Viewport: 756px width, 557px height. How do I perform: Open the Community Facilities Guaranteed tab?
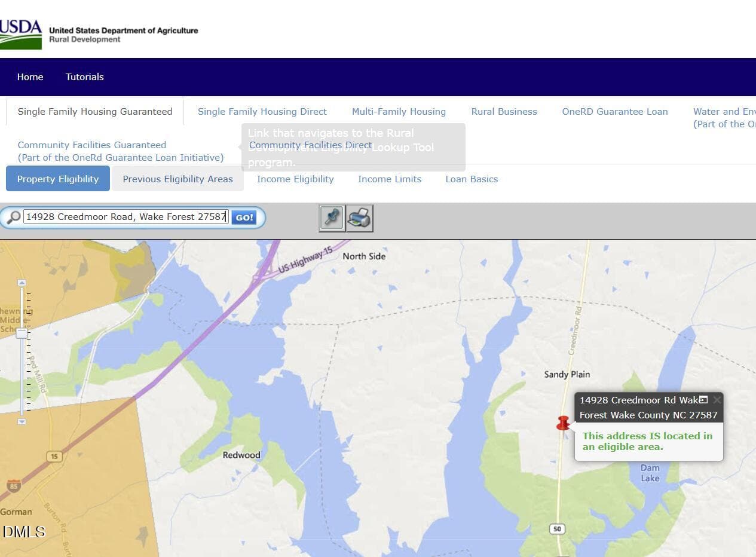click(x=121, y=151)
